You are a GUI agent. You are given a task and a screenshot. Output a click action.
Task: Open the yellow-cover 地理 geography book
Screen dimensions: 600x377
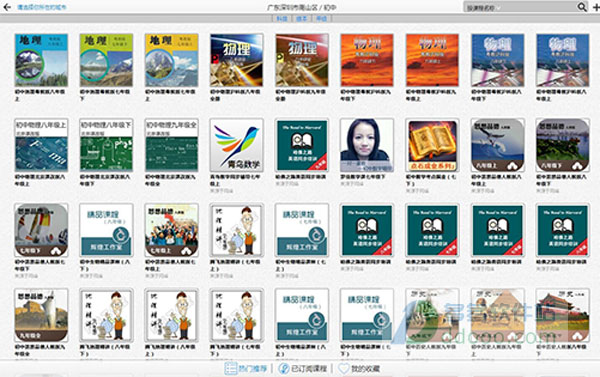(171, 60)
